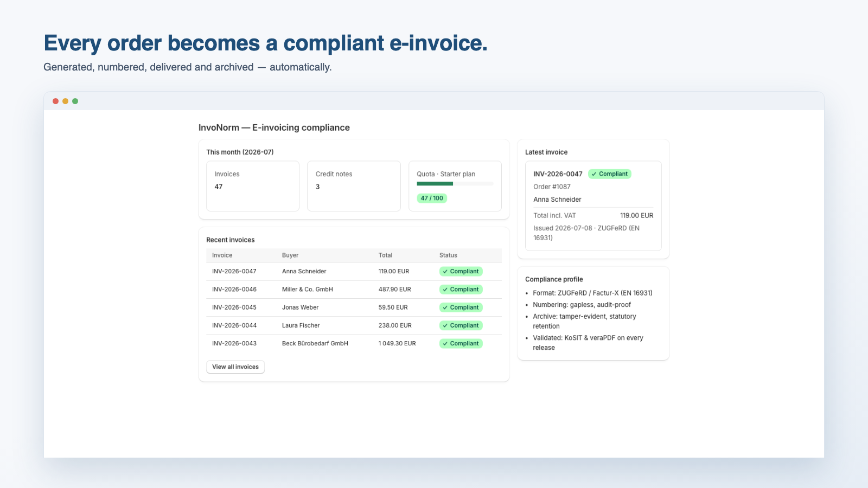Image resolution: width=868 pixels, height=488 pixels.
Task: Click buyer Beck Bürobedarf GmbH
Action: [x=315, y=344]
